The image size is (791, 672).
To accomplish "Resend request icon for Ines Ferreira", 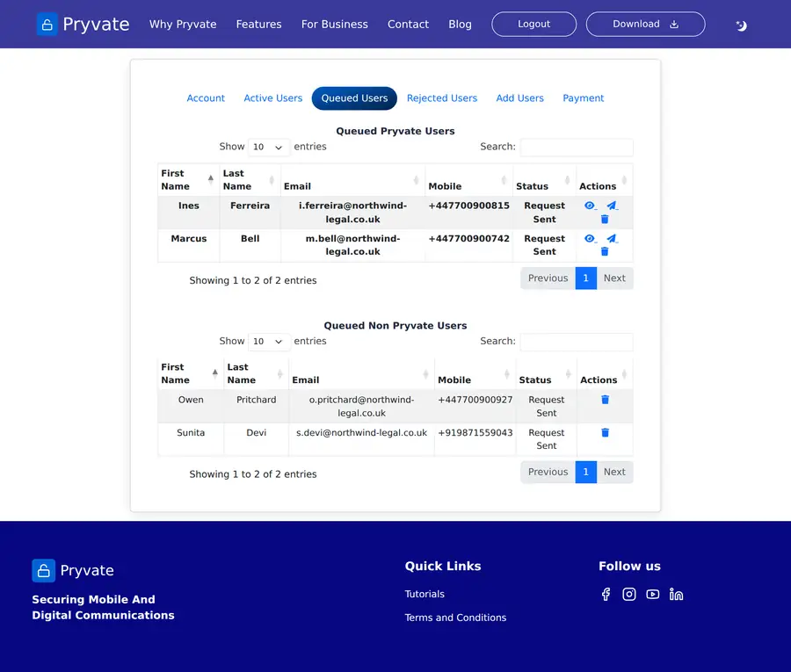I will click(612, 206).
